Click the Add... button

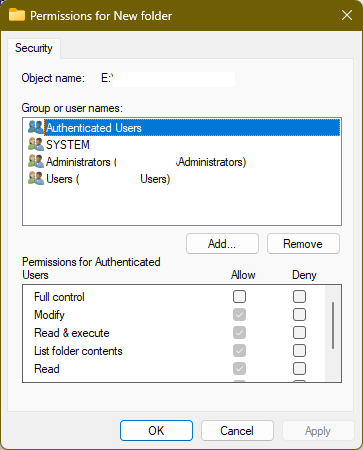pos(222,244)
